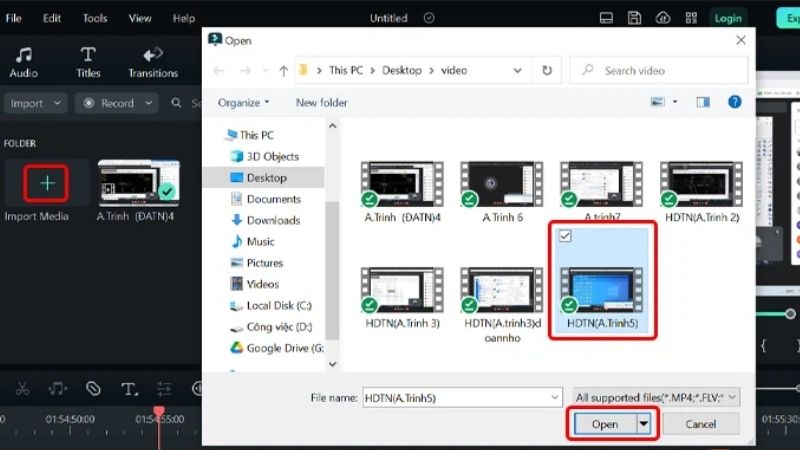Refresh the video folder listing
This screenshot has height=450, width=800.
(547, 70)
